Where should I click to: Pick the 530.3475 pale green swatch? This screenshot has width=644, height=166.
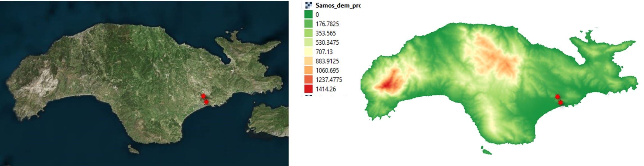point(308,42)
